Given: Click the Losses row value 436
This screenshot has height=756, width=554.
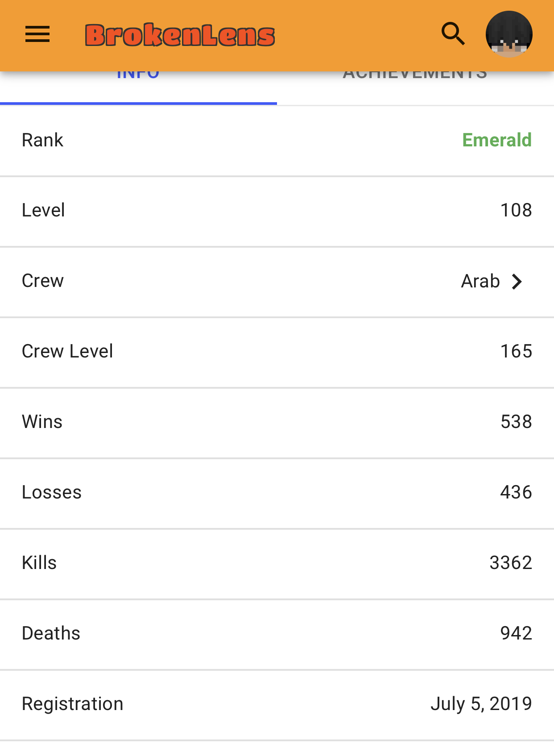Looking at the screenshot, I should click(516, 492).
